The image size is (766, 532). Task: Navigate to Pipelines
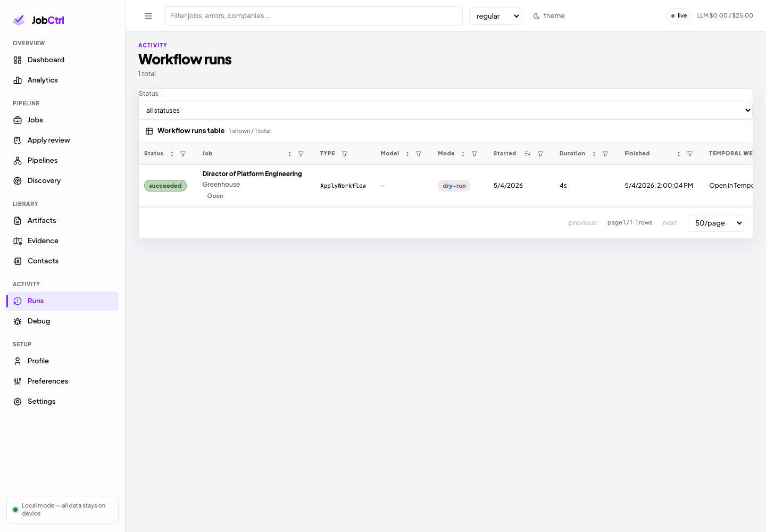[x=62, y=161]
